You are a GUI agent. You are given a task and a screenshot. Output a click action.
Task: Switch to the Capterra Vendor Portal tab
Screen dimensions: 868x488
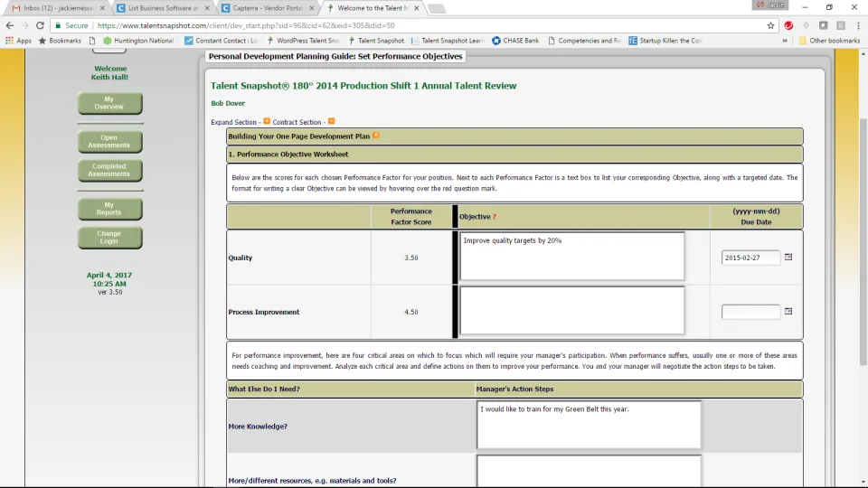[265, 8]
